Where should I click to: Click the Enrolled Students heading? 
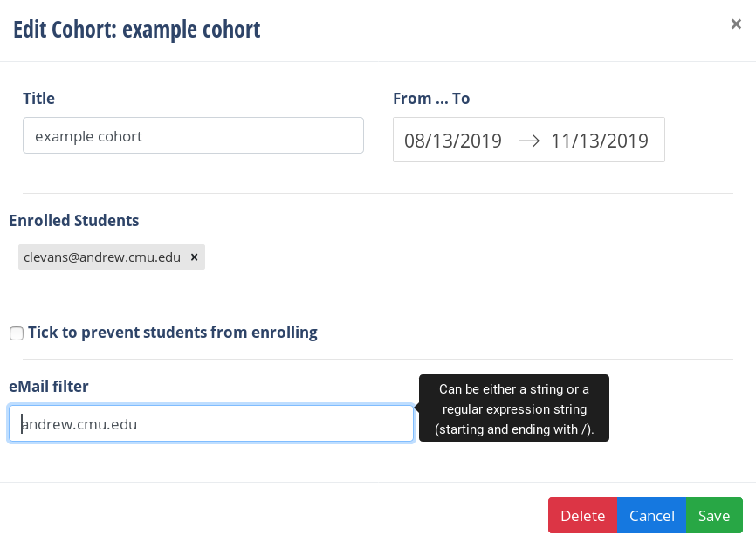[x=74, y=220]
